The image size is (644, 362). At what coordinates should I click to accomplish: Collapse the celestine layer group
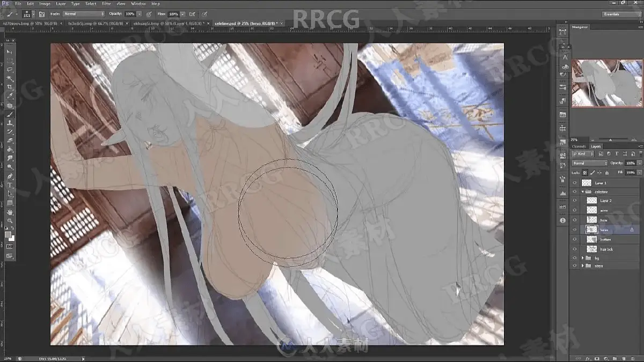coord(583,191)
